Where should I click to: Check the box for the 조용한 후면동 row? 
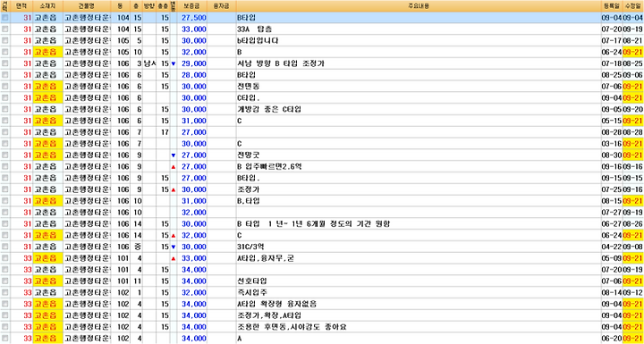point(4,328)
